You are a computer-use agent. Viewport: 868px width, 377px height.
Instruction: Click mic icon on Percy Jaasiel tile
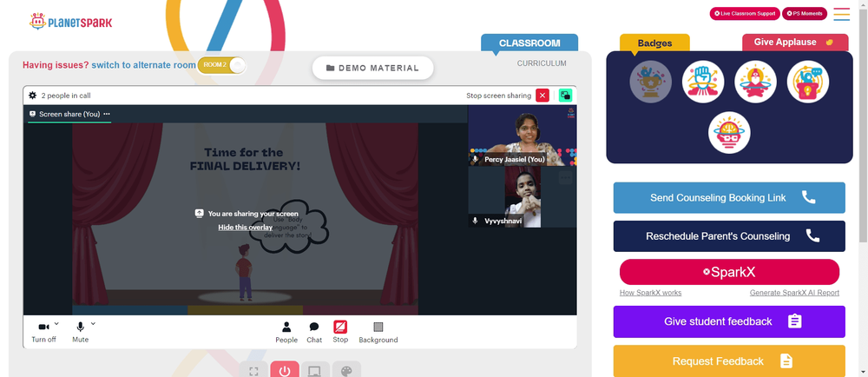[475, 160]
